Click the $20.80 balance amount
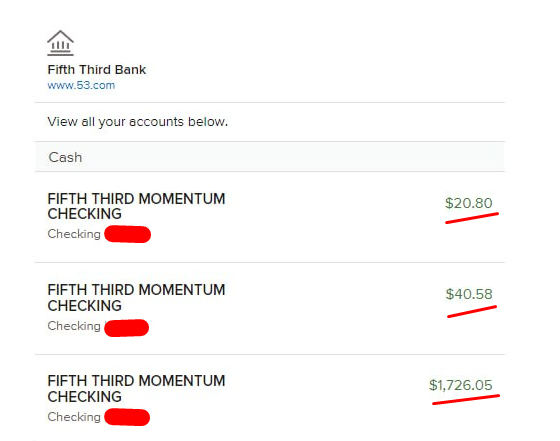The image size is (560, 441). 469,203
